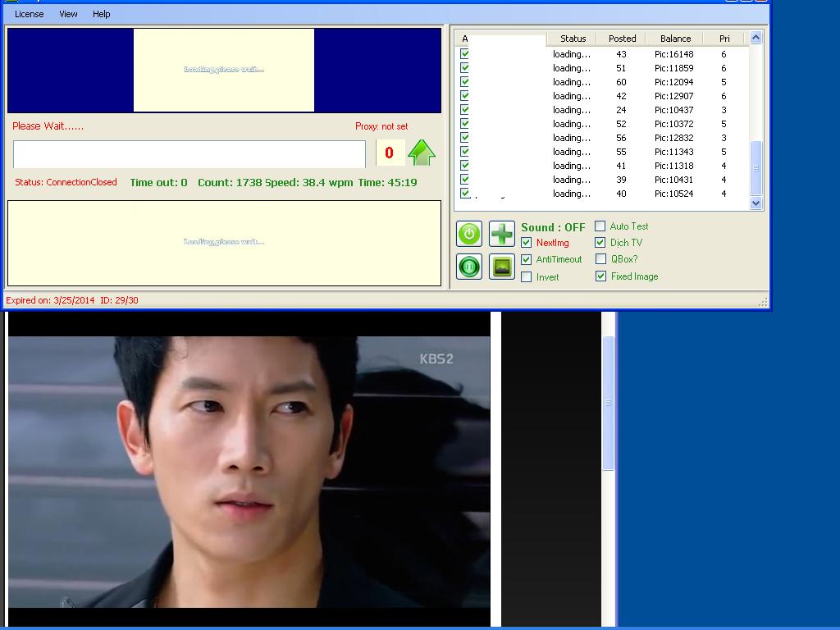840x630 pixels.
Task: Uncheck the row with balance Pic:11318
Action: pyautogui.click(x=464, y=165)
